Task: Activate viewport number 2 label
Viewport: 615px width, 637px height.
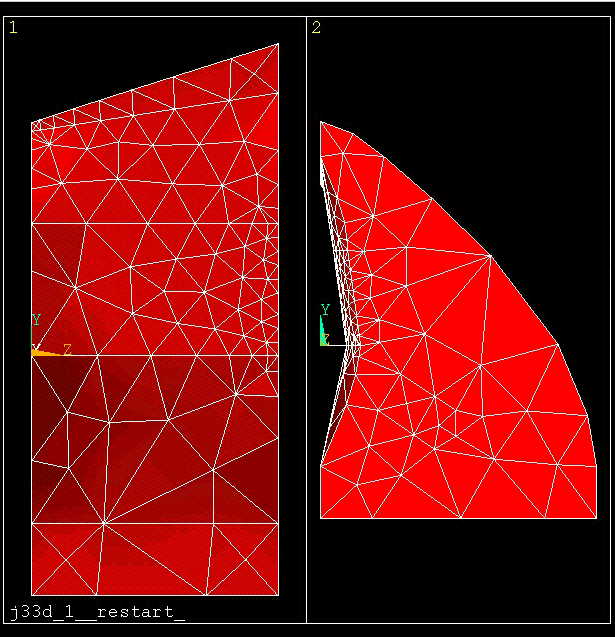Action: [x=316, y=27]
